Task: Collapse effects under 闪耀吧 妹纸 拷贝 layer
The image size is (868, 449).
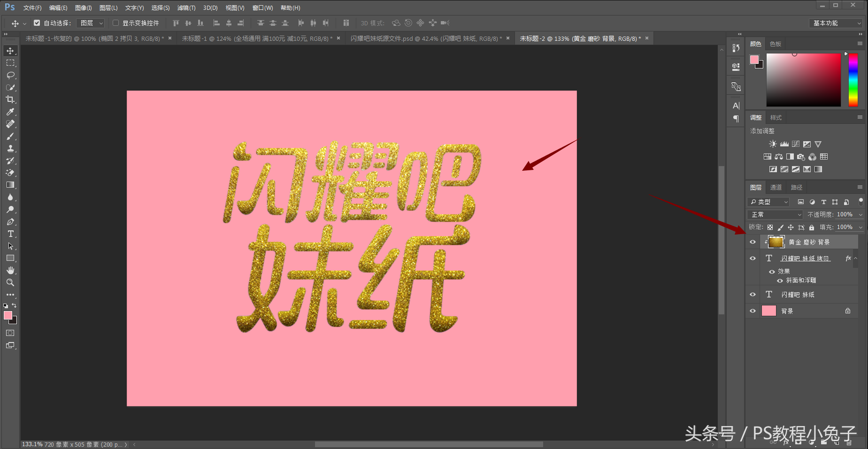Action: (856, 258)
